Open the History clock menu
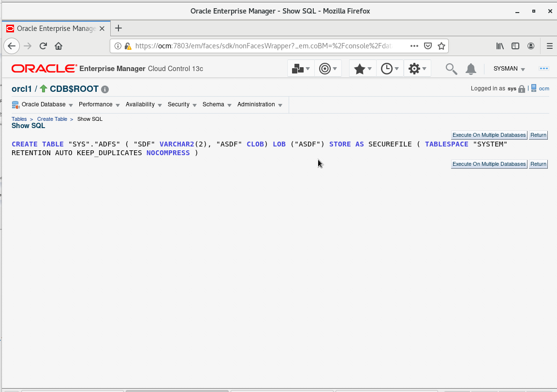Image resolution: width=557 pixels, height=392 pixels. (x=390, y=69)
